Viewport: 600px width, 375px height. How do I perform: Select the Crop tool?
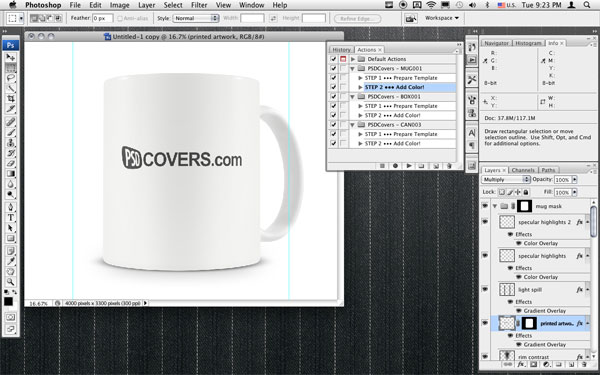coord(10,99)
